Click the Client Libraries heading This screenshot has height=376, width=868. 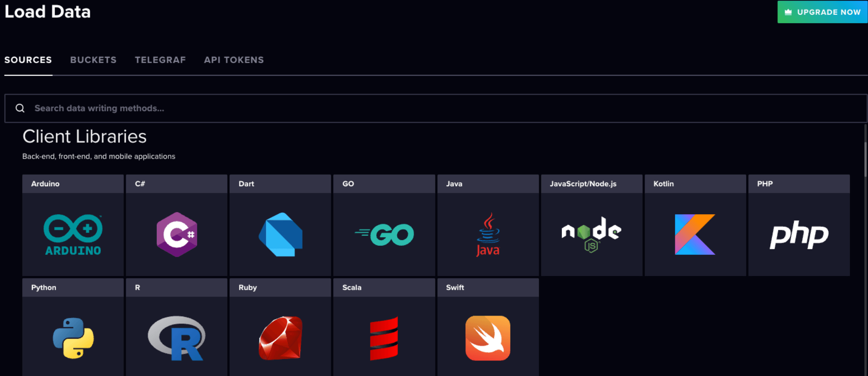[x=84, y=136]
